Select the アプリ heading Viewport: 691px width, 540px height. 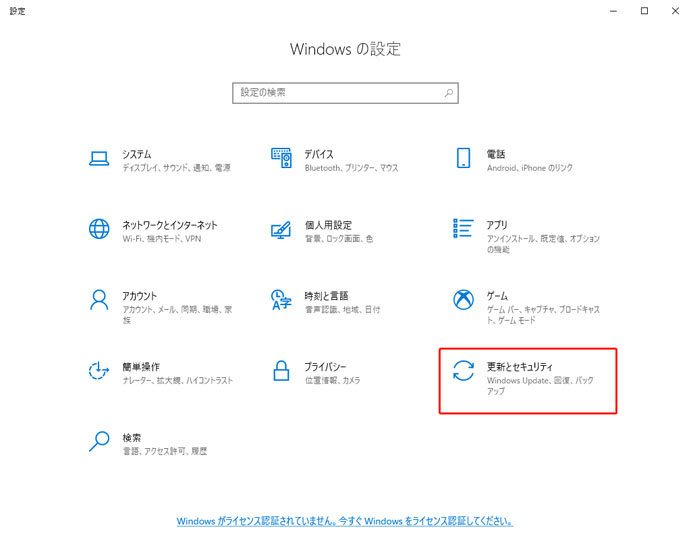[x=497, y=225]
